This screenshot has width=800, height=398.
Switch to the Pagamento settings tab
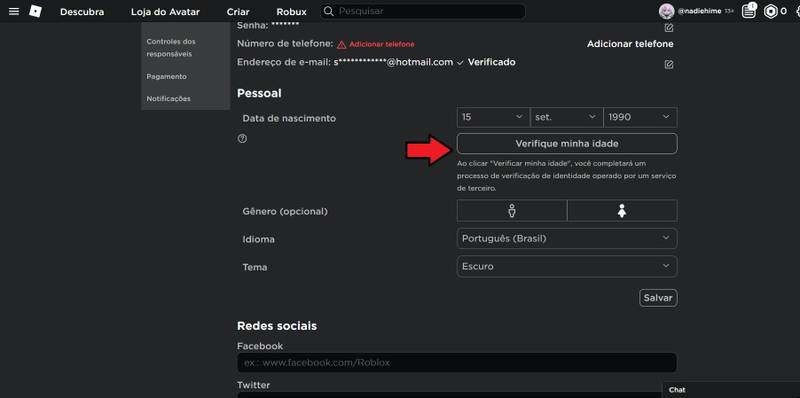tap(166, 77)
